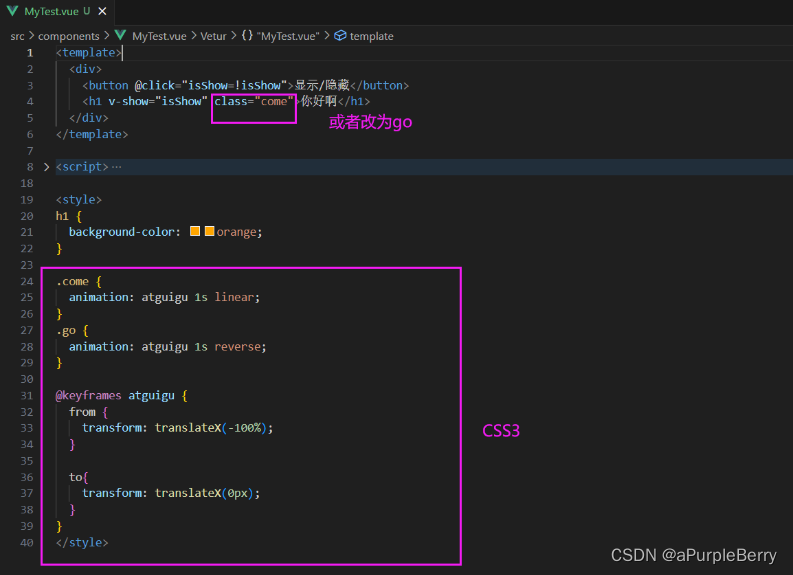Click the Vue icon in the breadcrumb

tap(120, 35)
